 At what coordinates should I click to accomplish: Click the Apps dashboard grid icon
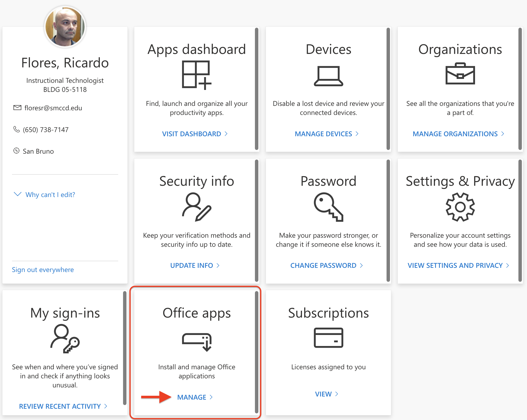197,75
